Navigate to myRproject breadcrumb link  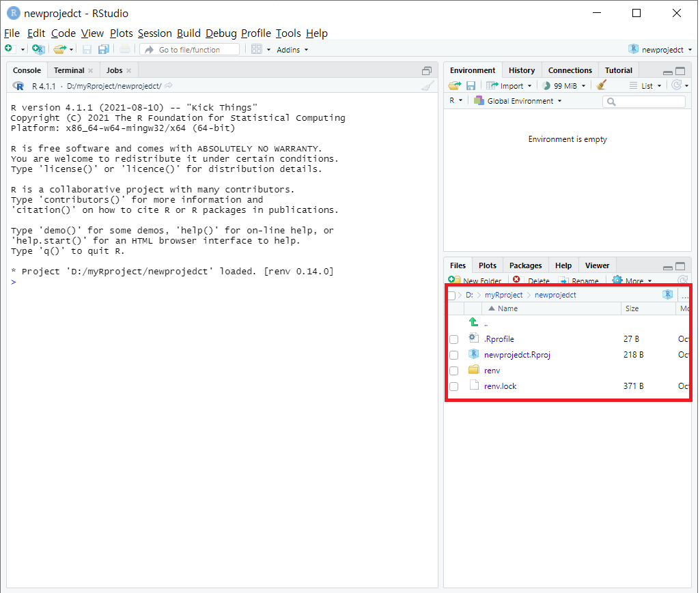pyautogui.click(x=503, y=295)
